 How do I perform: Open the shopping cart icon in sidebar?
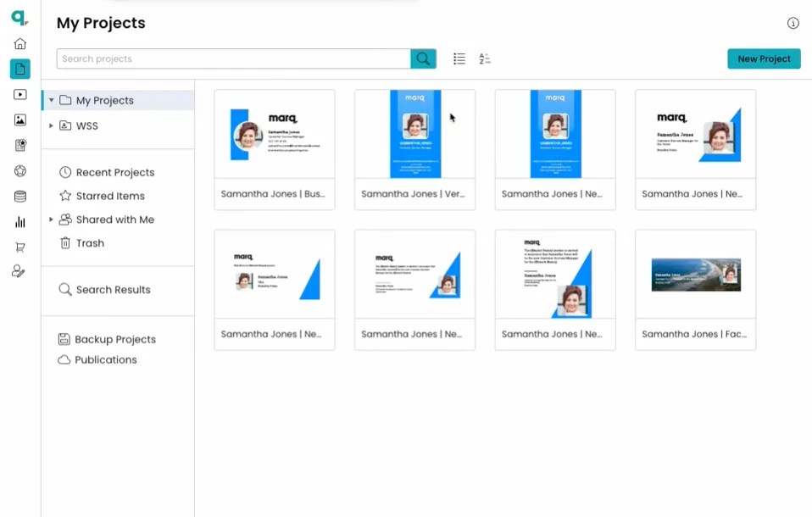pos(20,247)
